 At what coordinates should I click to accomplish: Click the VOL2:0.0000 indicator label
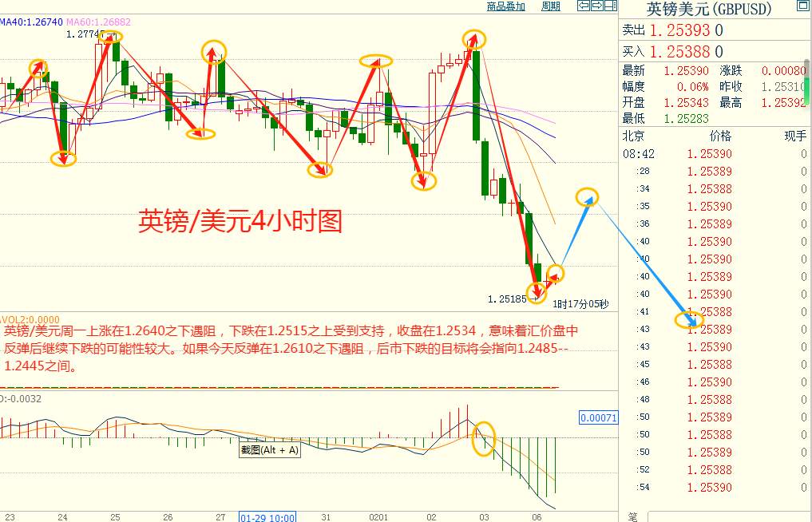[x=30, y=319]
